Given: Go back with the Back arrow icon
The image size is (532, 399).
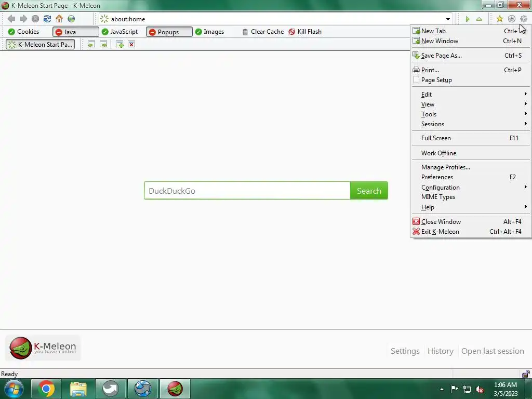Looking at the screenshot, I should 11,19.
